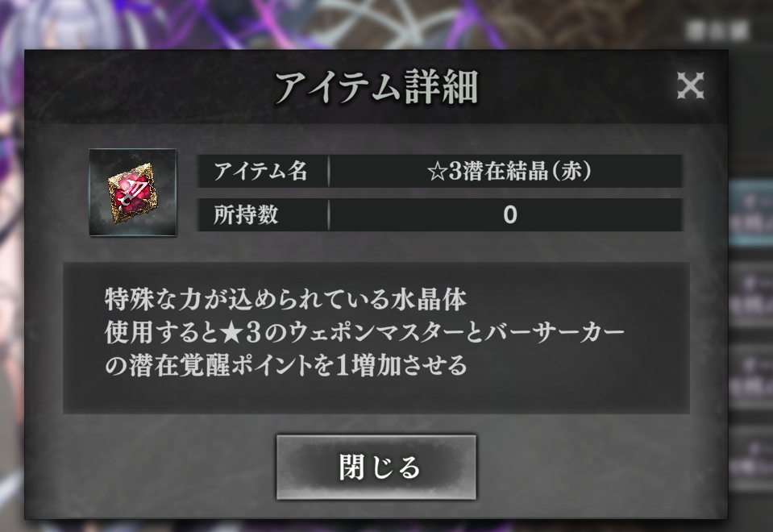
Task: Select the fourth blurred list entry behind dialog
Action: click(x=750, y=459)
